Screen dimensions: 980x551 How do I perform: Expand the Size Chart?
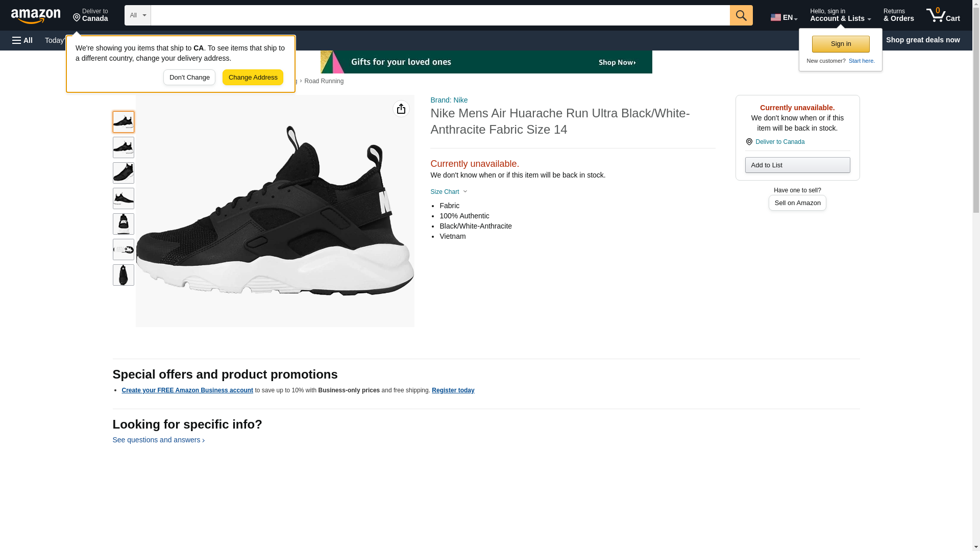coord(449,192)
